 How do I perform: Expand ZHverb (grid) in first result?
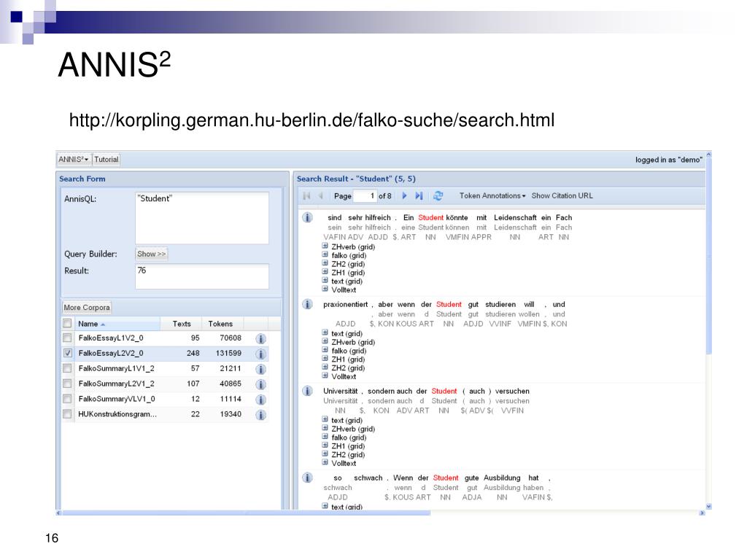point(325,246)
